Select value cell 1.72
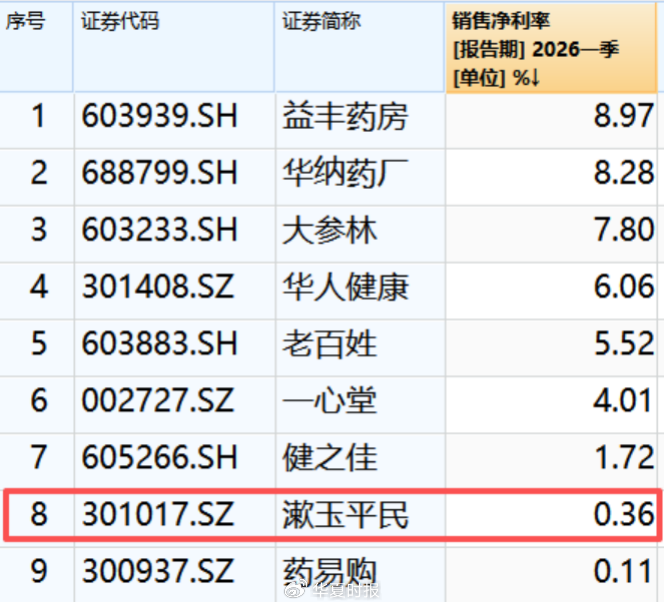Image resolution: width=668 pixels, height=606 pixels. tap(552, 462)
